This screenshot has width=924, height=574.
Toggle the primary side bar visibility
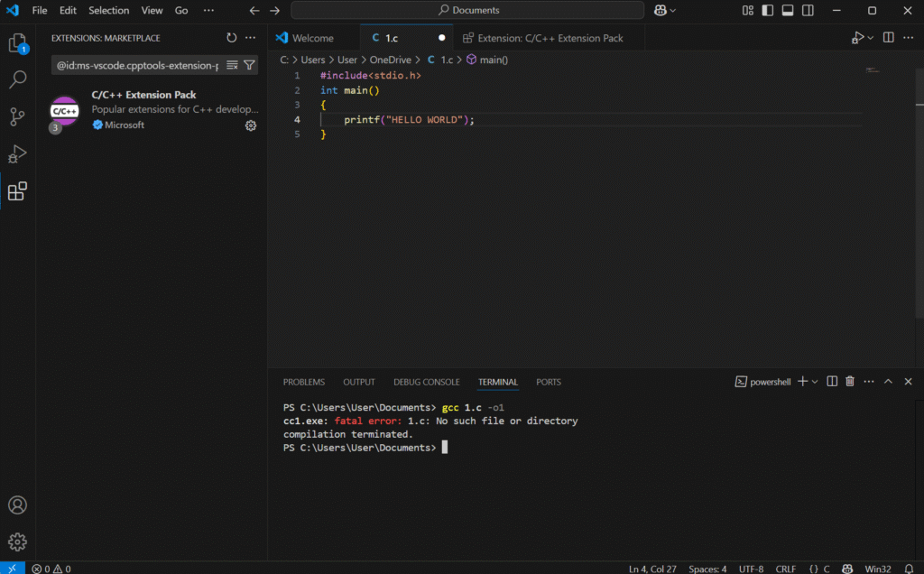point(767,11)
